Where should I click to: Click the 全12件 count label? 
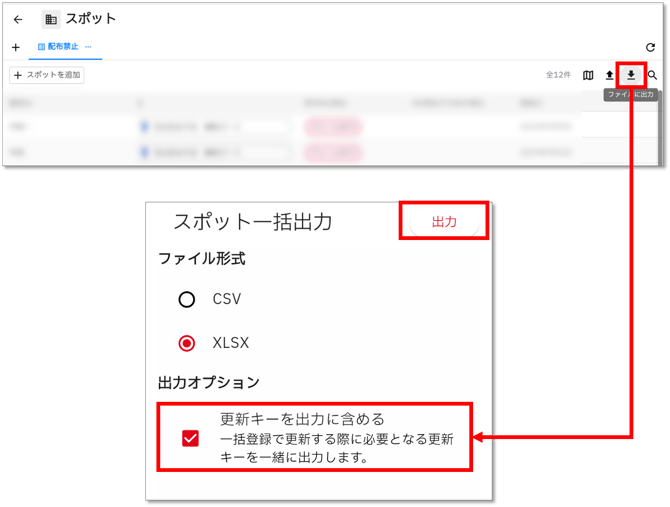[557, 75]
